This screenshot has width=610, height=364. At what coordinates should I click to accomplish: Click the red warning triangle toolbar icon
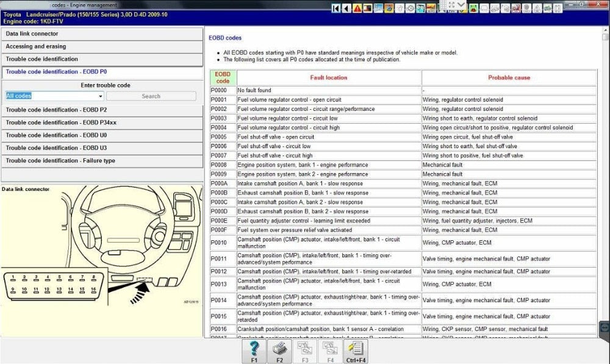tap(357, 7)
